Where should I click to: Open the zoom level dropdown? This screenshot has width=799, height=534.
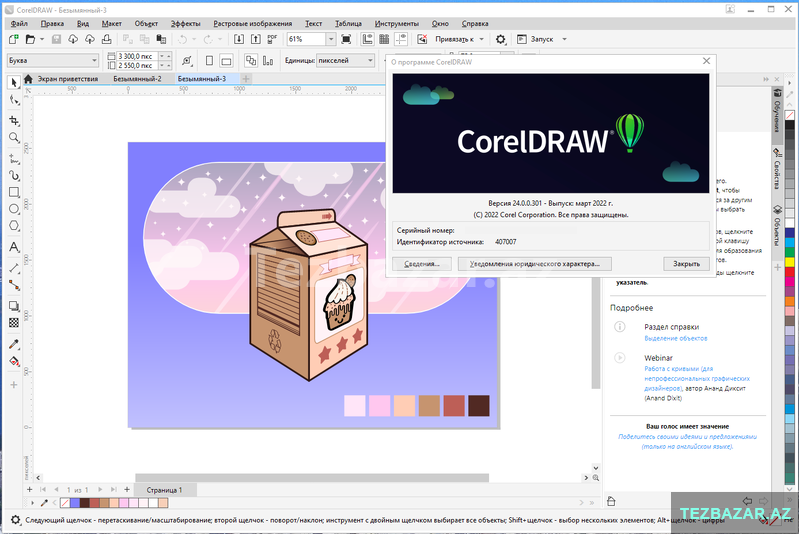coord(331,39)
